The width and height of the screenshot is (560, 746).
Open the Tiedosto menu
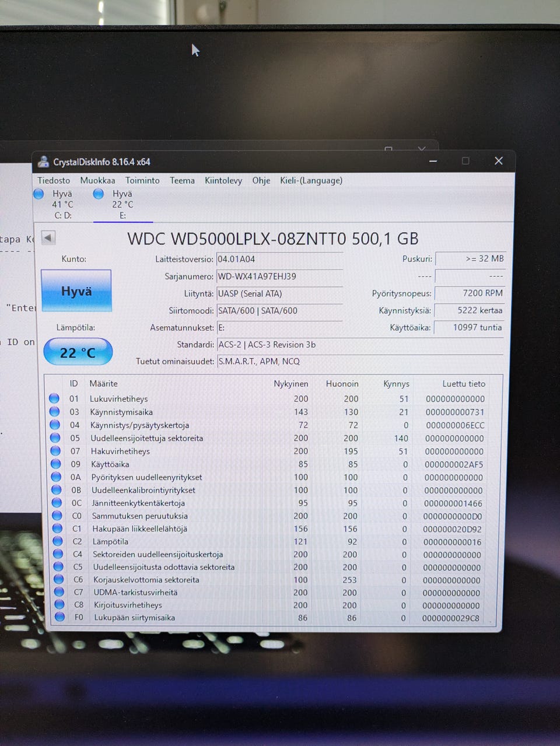54,181
